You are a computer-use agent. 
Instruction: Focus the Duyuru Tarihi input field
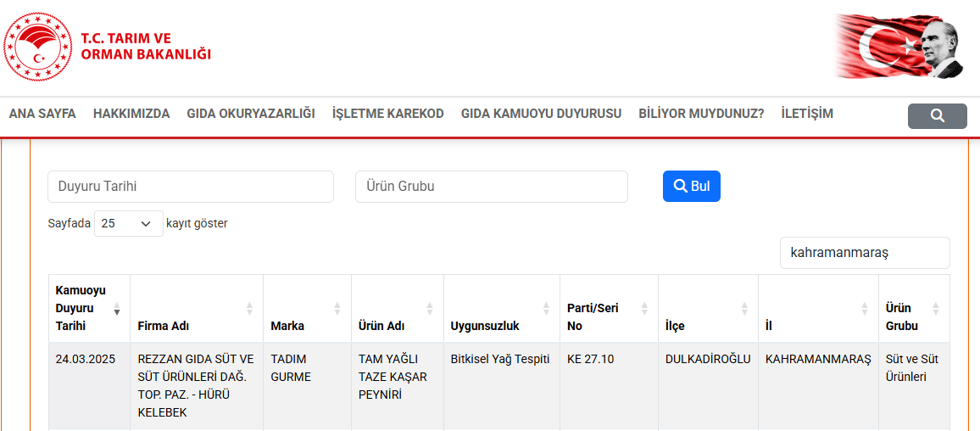coord(190,187)
